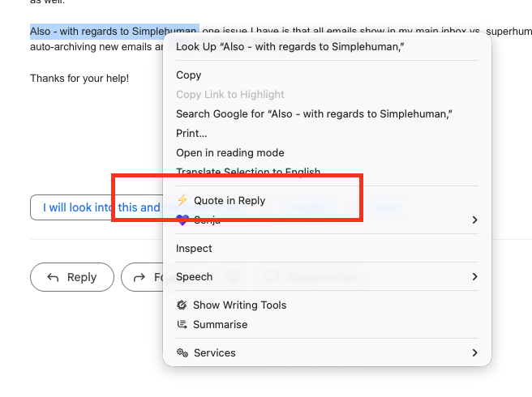532x397 pixels.
Task: Click the purple heart icon in context menu
Action: coord(182,220)
